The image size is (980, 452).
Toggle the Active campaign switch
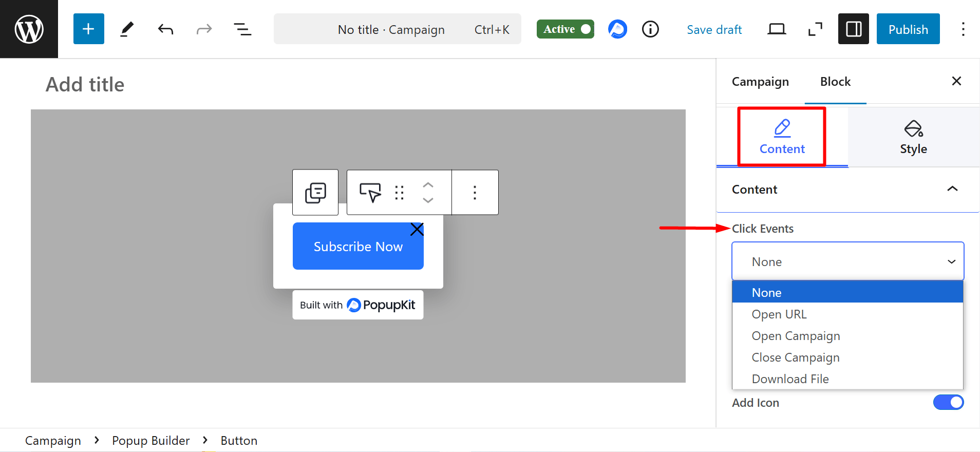point(566,29)
